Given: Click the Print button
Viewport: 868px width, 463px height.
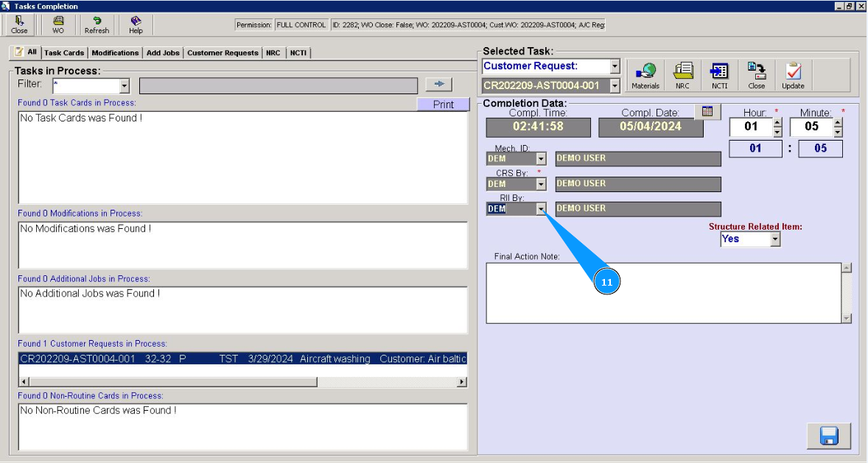Looking at the screenshot, I should point(444,104).
